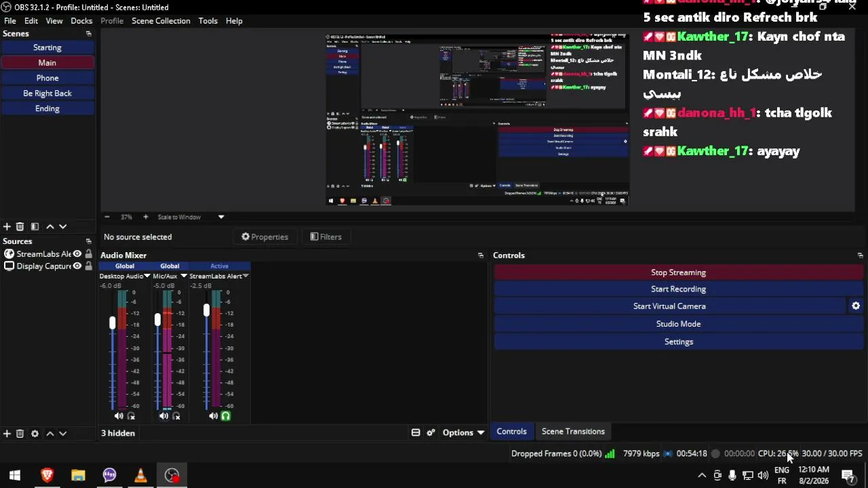Image resolution: width=868 pixels, height=488 pixels.
Task: Open the notification center in the taskbar
Action: point(848,475)
